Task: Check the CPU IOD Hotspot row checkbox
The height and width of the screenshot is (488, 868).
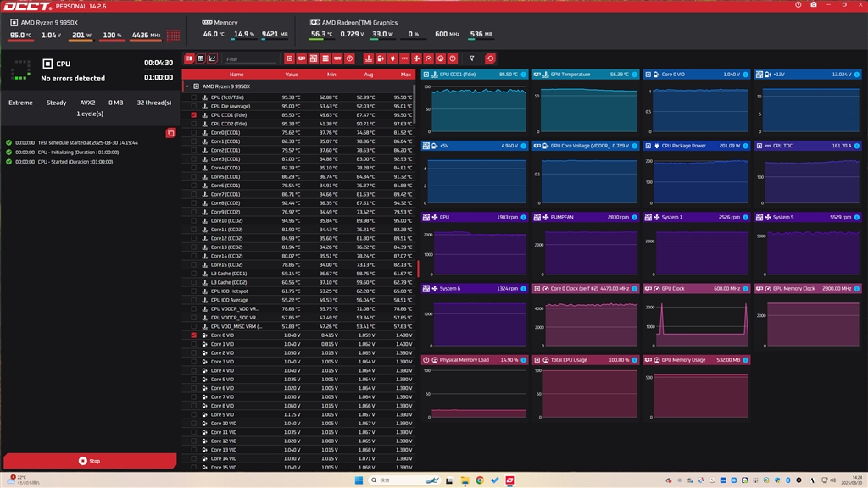Action: click(194, 291)
